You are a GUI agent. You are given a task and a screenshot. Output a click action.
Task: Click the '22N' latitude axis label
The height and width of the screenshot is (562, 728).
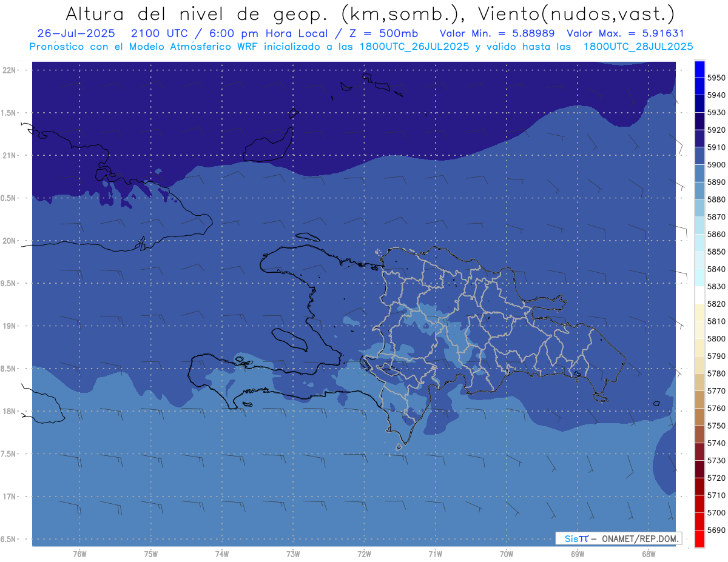point(10,70)
